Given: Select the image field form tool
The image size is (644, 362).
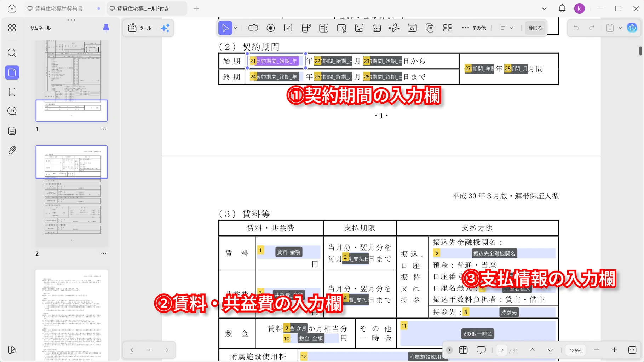Looking at the screenshot, I should 359,28.
